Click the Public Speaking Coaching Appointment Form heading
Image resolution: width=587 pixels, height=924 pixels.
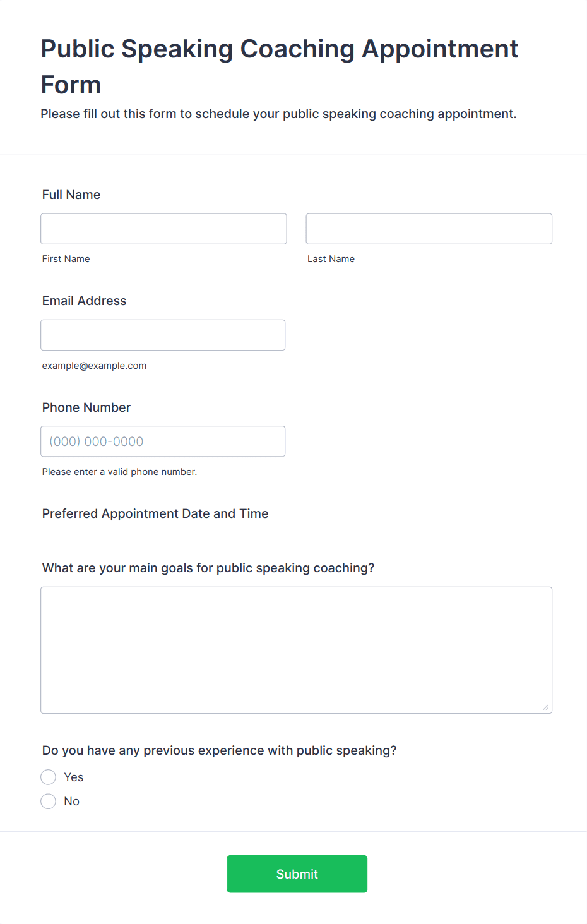click(280, 66)
